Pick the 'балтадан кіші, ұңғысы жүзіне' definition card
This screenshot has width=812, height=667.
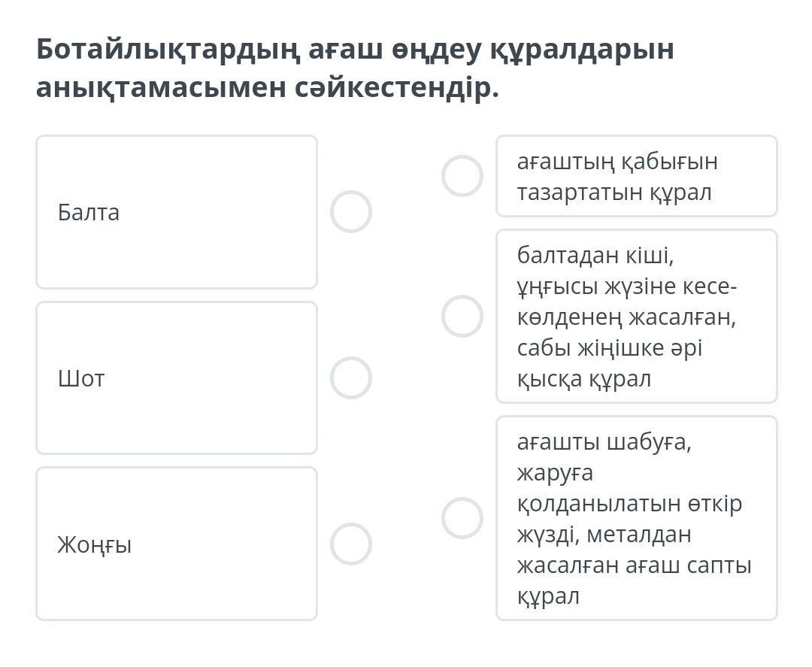tap(636, 316)
